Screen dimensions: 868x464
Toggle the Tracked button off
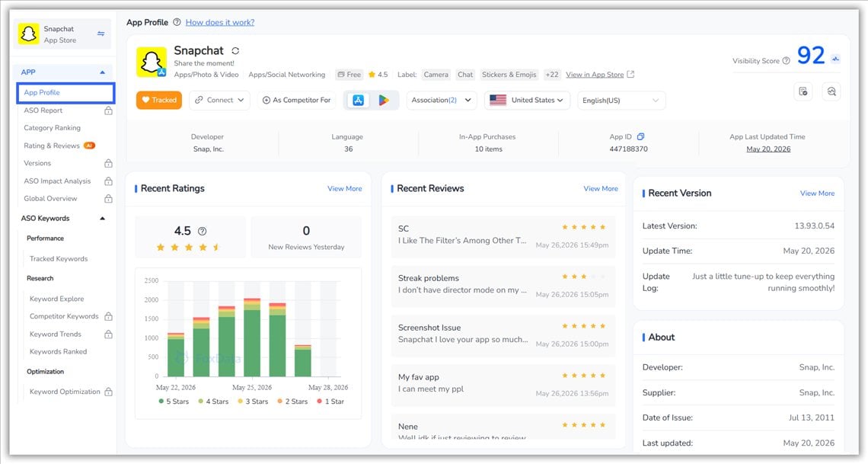[159, 101]
